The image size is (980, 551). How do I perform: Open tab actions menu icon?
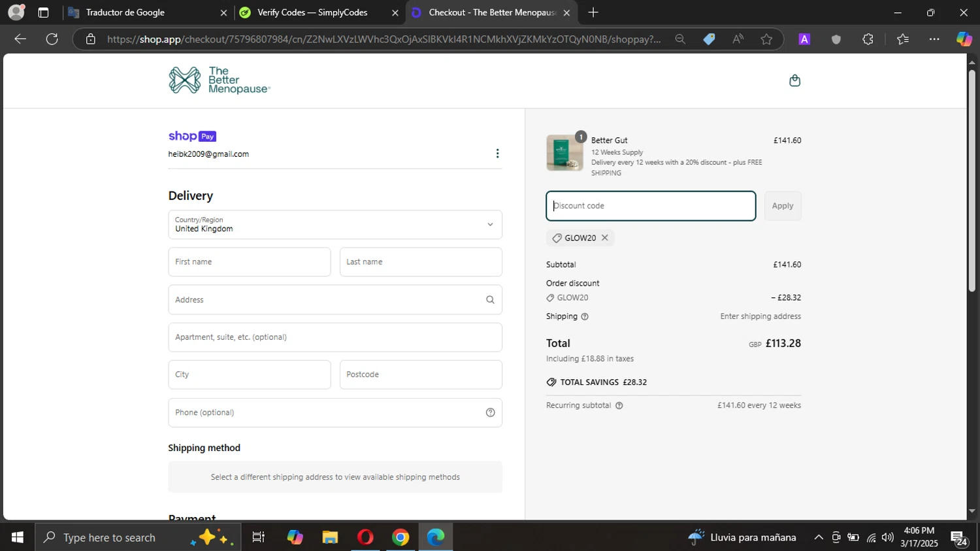pos(43,12)
